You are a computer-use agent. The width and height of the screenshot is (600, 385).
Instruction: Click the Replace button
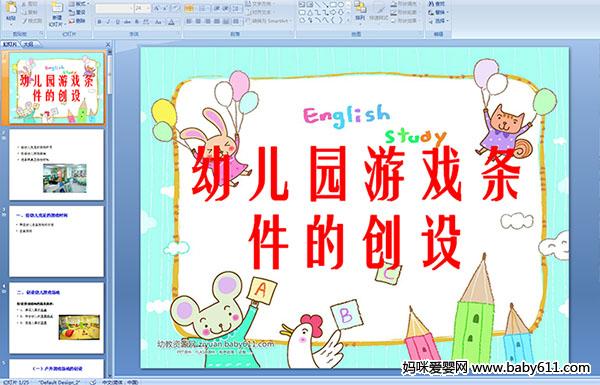(438, 12)
